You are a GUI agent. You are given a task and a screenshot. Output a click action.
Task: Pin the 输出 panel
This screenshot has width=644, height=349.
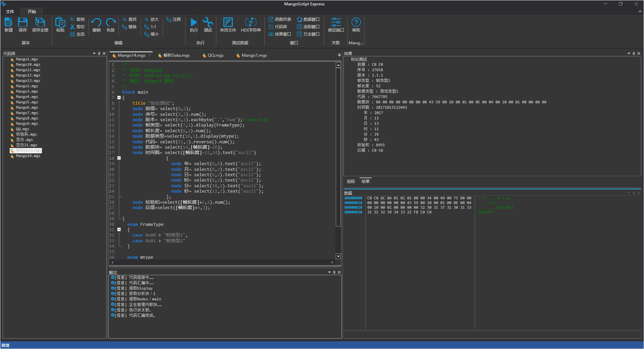334,272
